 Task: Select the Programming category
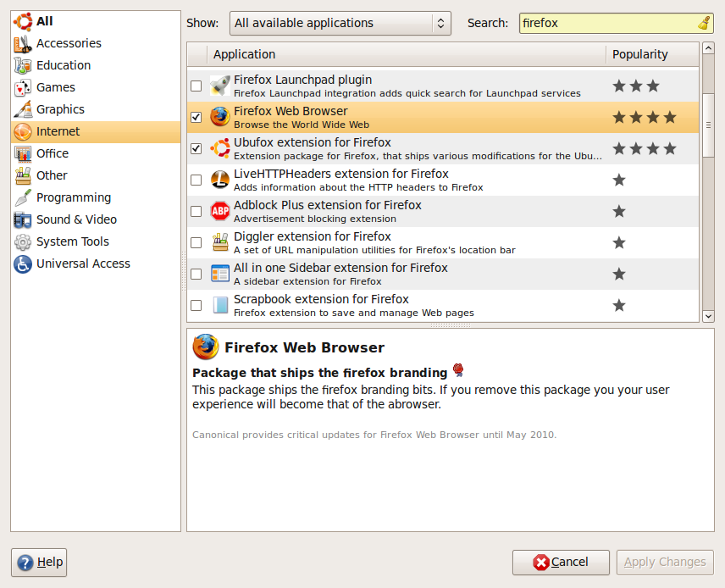point(95,197)
